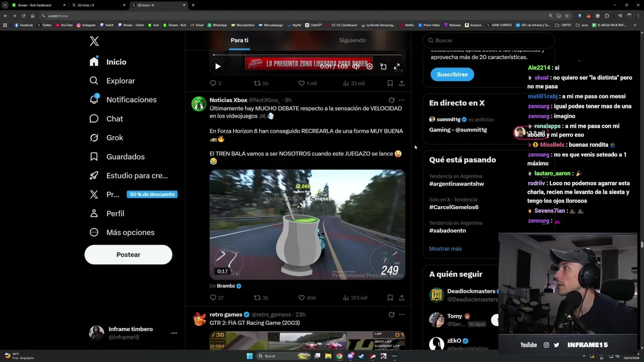
Task: Open Notificaciones in the sidebar
Action: pyautogui.click(x=123, y=100)
